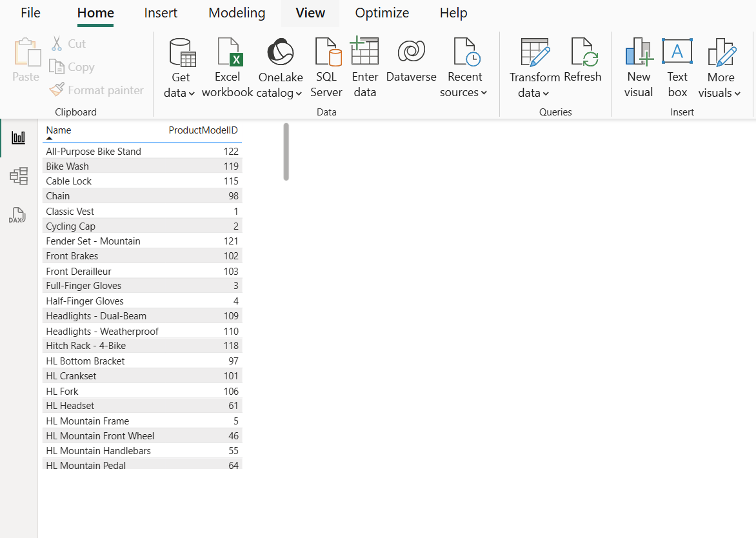Open the File menu
Screen dimensions: 756x538
tap(30, 12)
